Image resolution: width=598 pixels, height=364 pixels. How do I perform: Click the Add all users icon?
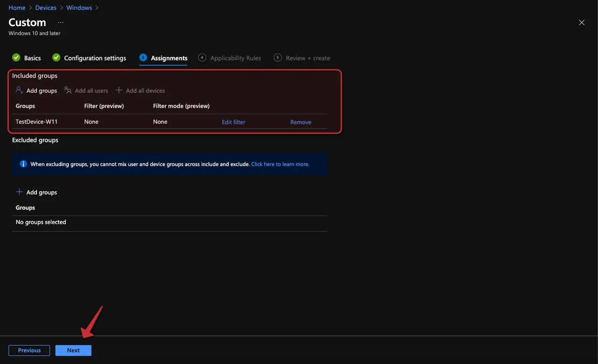click(68, 90)
